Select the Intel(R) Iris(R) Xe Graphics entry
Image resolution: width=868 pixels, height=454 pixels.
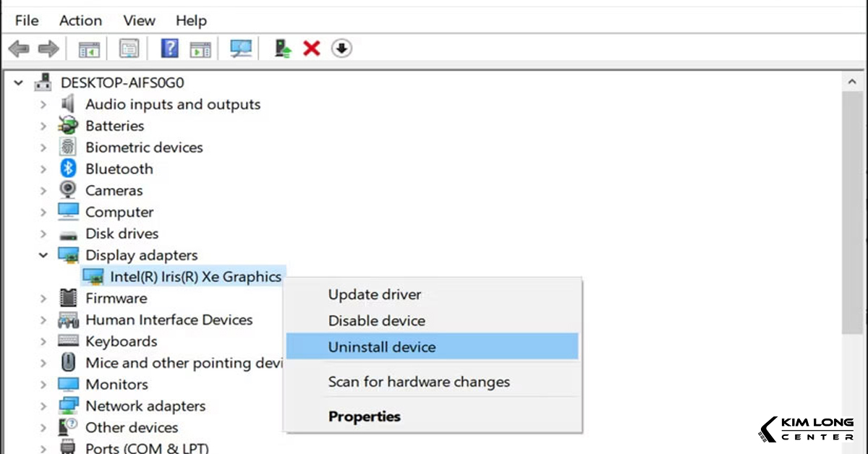195,276
